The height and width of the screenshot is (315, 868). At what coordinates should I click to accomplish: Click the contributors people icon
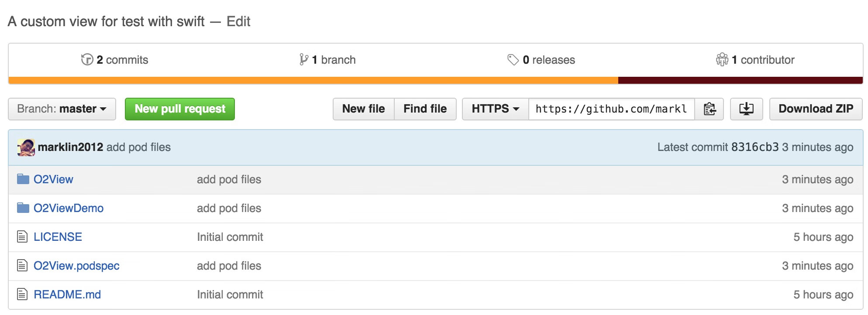[x=722, y=59]
